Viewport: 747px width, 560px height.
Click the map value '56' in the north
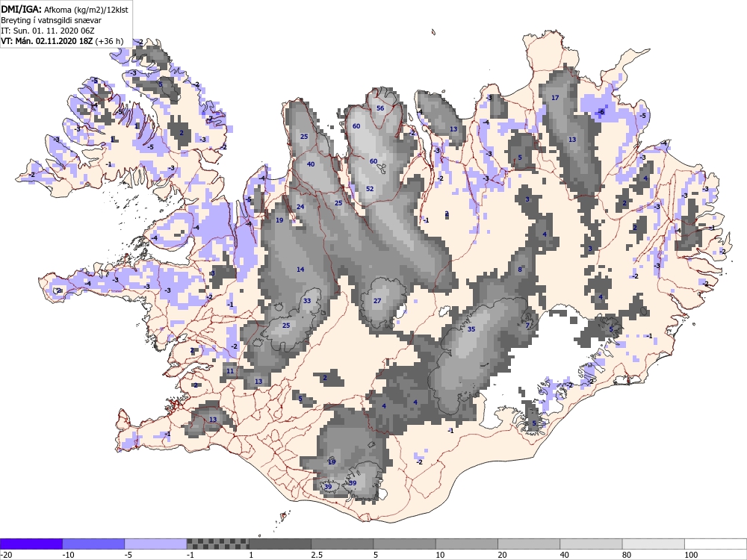pos(380,108)
